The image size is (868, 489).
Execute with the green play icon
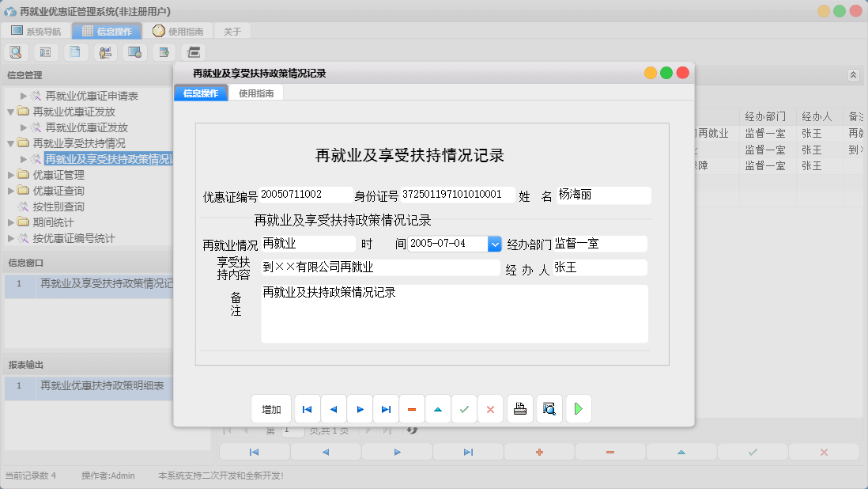pos(578,408)
